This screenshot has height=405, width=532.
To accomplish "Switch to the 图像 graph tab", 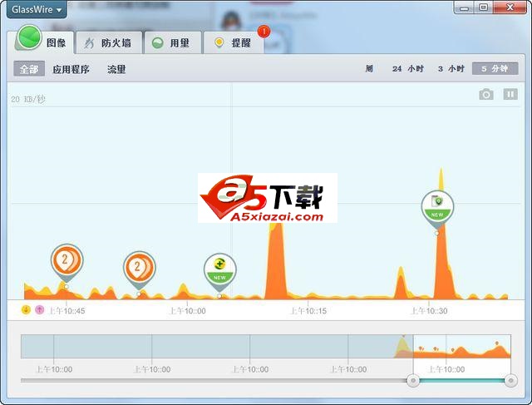I will coord(44,42).
